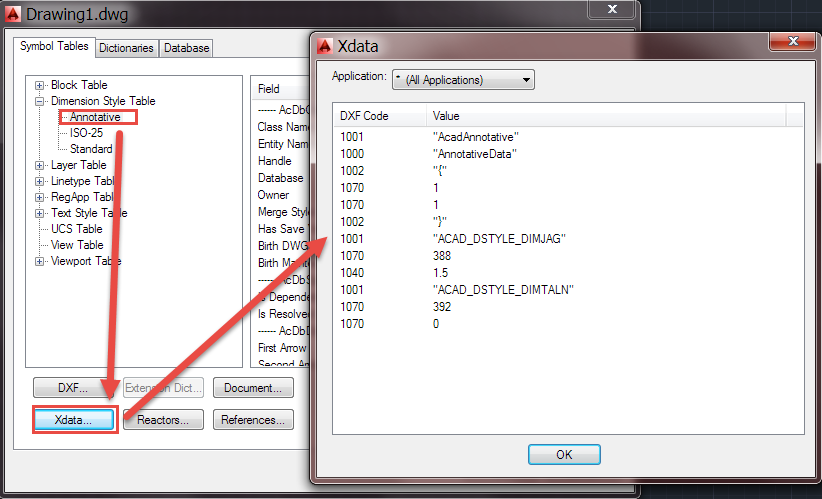This screenshot has width=822, height=499.
Task: Select the ISO-25 dimension style
Action: point(86,133)
